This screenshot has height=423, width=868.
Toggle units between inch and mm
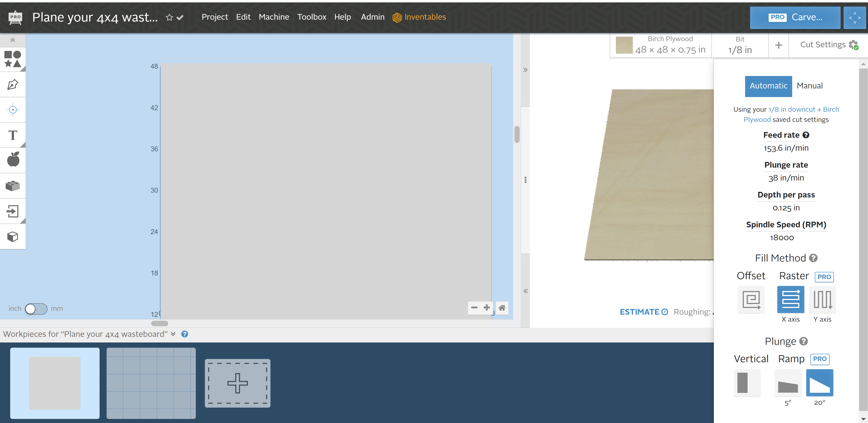(x=36, y=309)
